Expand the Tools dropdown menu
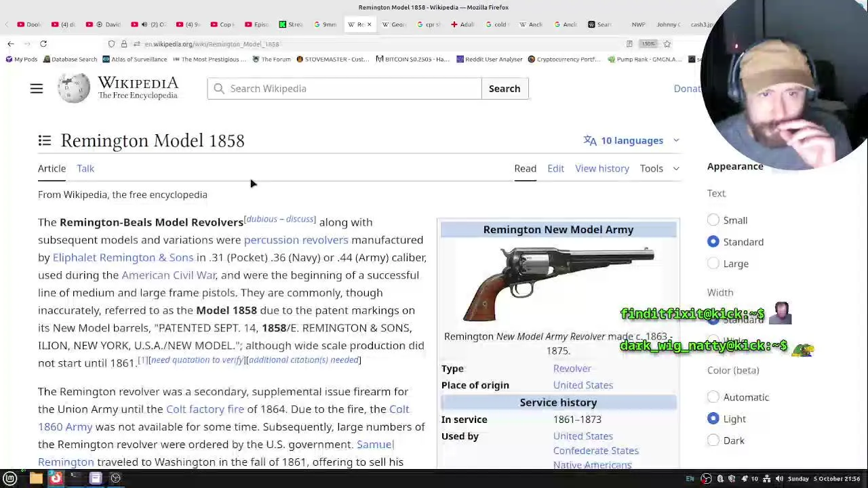This screenshot has height=488, width=868. point(659,168)
